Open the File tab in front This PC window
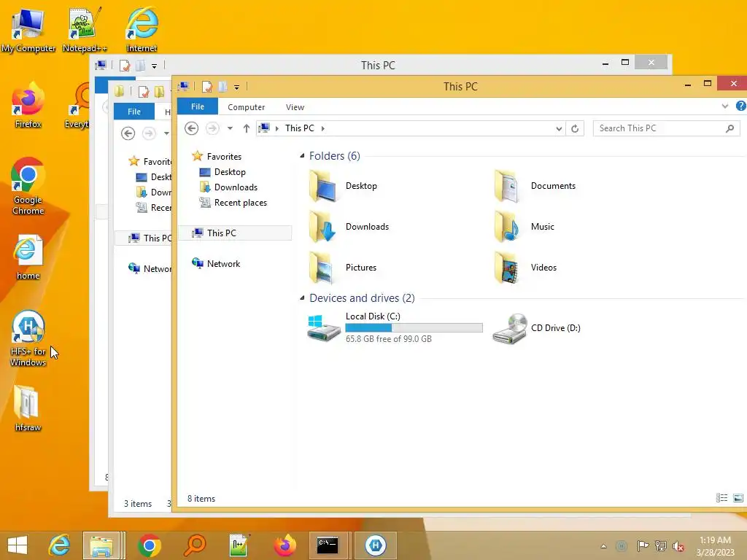This screenshot has height=560, width=747. pos(198,106)
